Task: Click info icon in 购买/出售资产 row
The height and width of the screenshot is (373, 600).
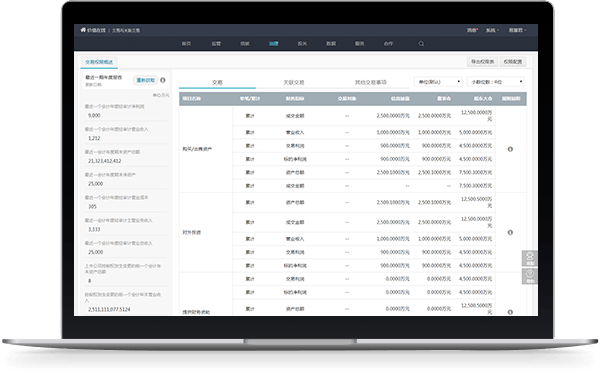Action: (510, 149)
